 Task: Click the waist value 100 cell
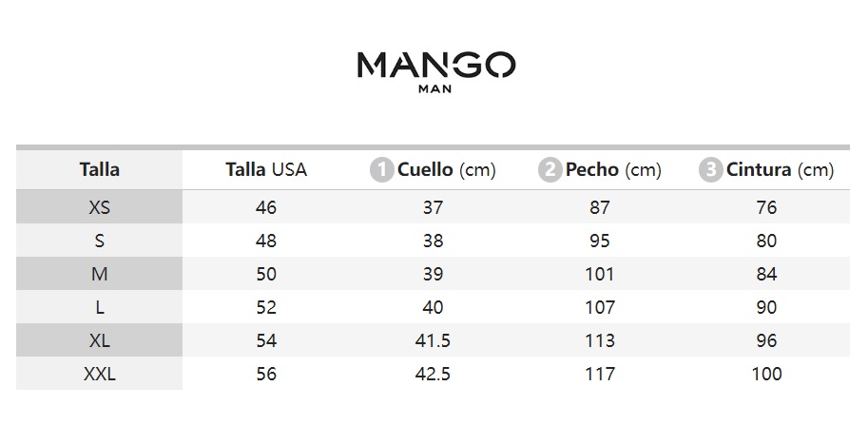(x=766, y=374)
